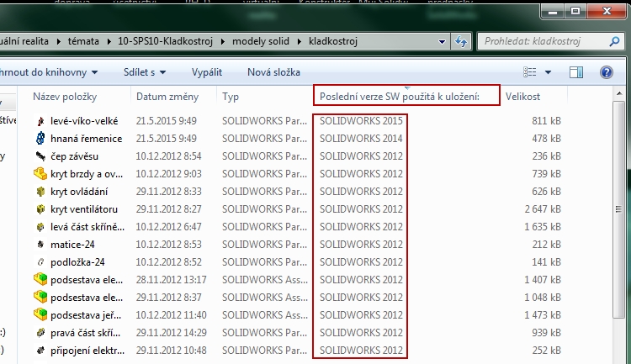Click the file name kryt ventilátoru
The image size is (631, 364).
coord(84,209)
